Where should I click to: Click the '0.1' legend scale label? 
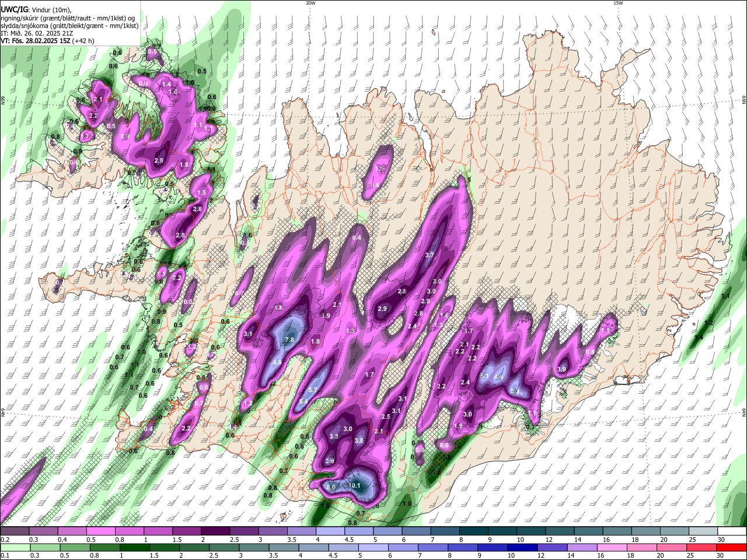pos(5,556)
